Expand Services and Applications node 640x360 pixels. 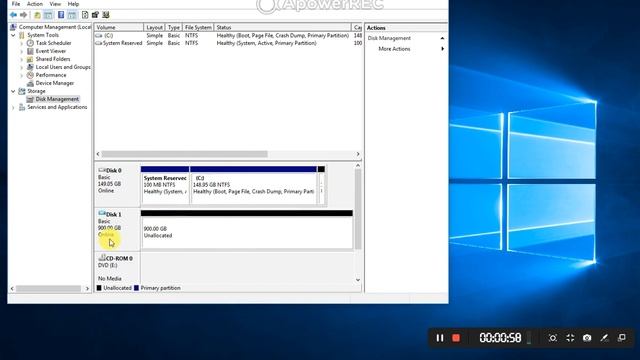tap(13, 108)
